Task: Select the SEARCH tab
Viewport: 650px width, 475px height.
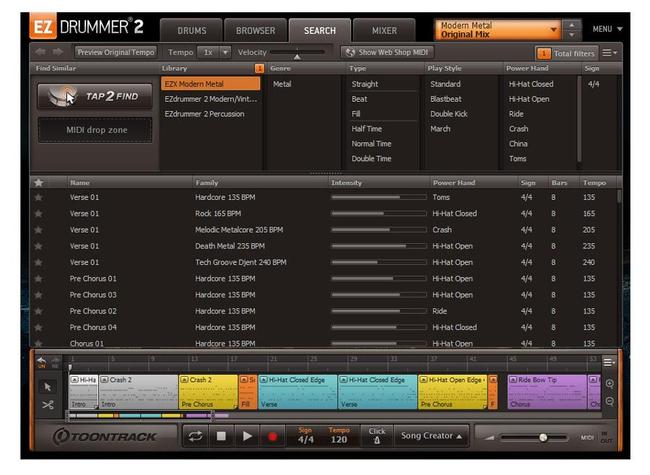Action: [320, 31]
